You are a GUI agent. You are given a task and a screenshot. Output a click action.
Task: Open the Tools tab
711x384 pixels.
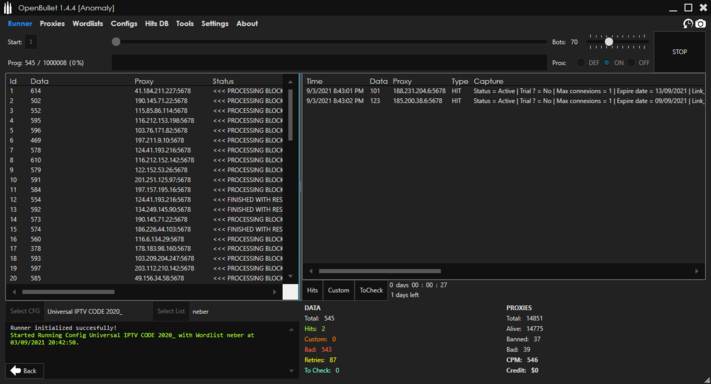pyautogui.click(x=185, y=24)
